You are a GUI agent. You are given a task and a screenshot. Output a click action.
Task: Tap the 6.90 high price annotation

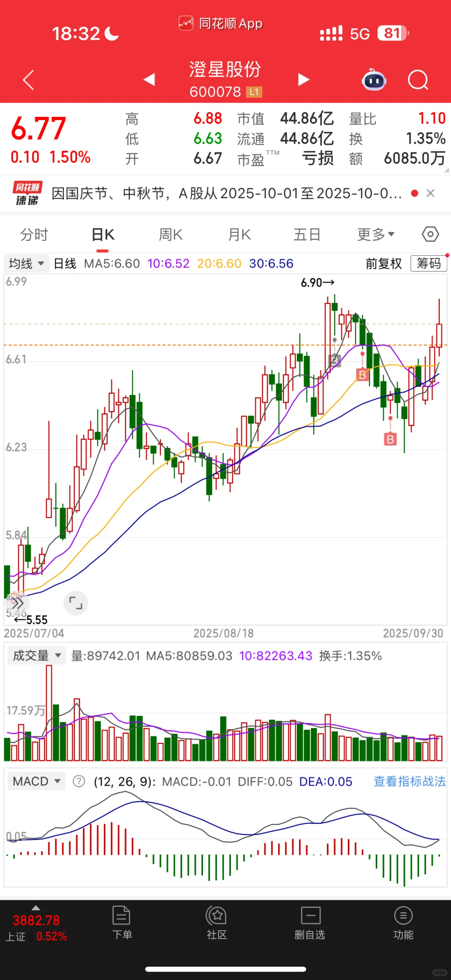pyautogui.click(x=317, y=283)
